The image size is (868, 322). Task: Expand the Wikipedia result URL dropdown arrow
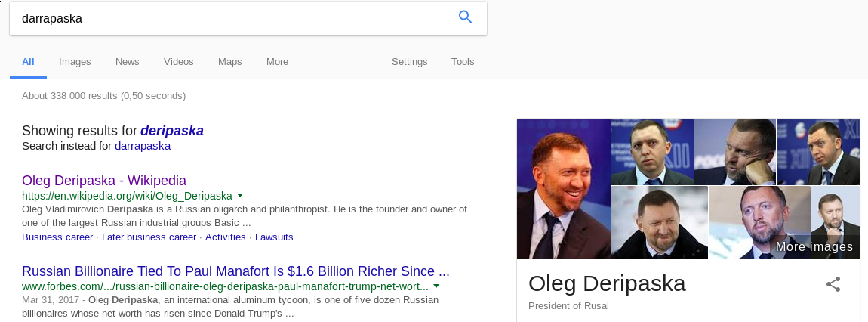[240, 195]
